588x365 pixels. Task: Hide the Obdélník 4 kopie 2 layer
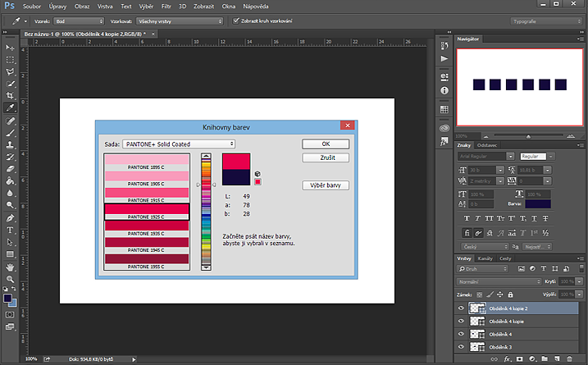click(x=461, y=308)
